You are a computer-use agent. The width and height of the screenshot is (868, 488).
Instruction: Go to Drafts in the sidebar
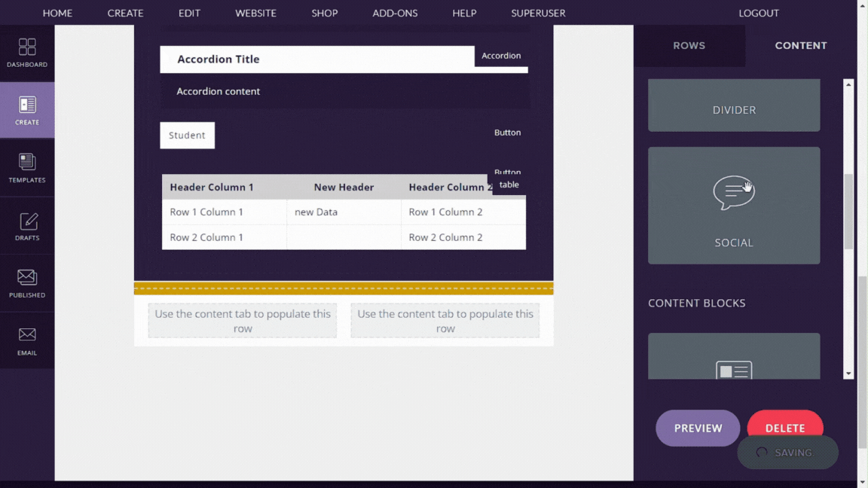coord(27,226)
